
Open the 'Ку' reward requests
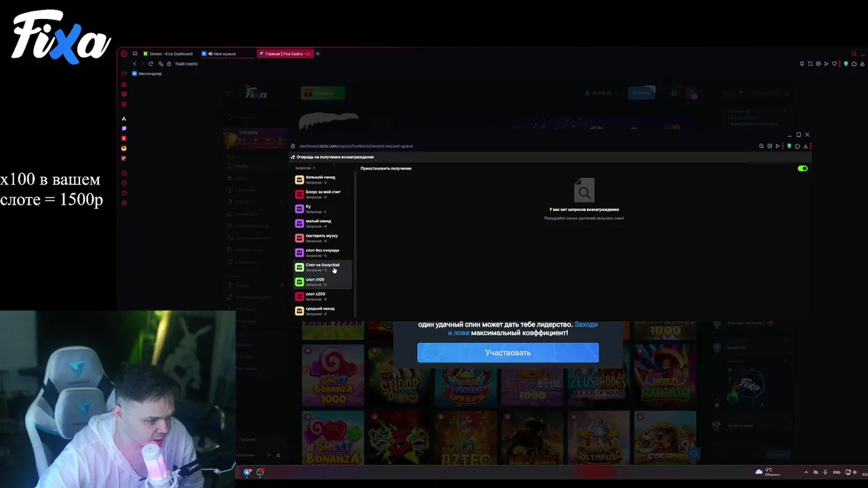323,209
